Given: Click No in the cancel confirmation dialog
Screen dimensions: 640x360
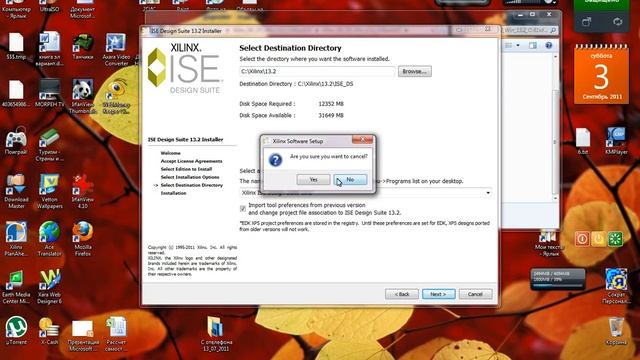Looking at the screenshot, I should point(350,180).
